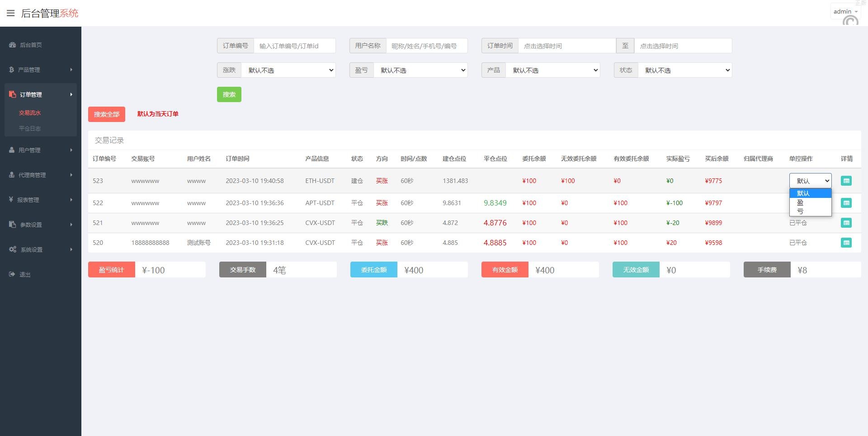Open the 涨跌 filter dropdown
This screenshot has width=868, height=436.
pyautogui.click(x=288, y=70)
